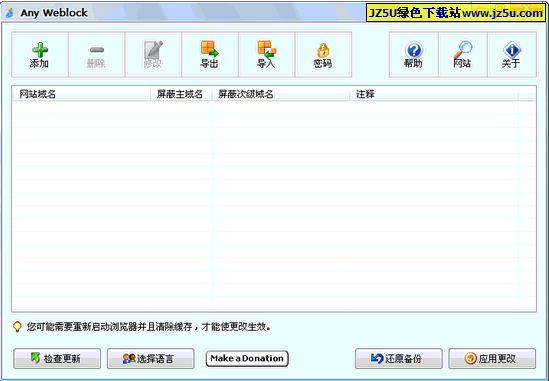Image resolution: width=549 pixels, height=381 pixels.
Task: Open 帮助 (Help) question mark button
Action: point(414,55)
